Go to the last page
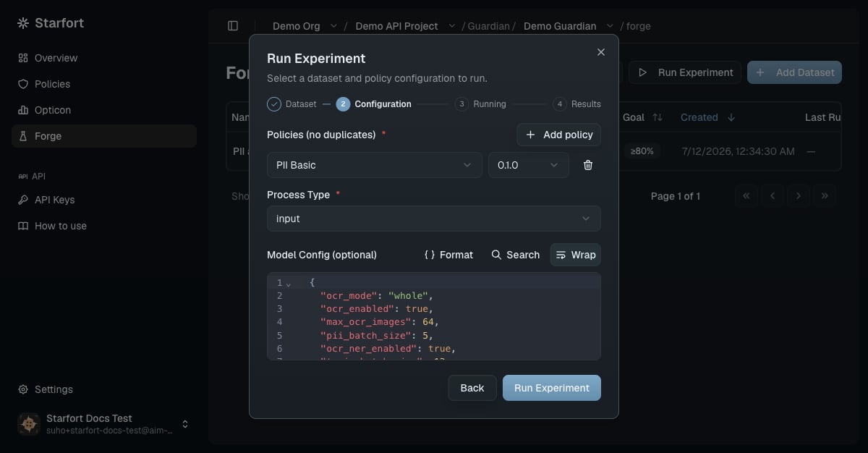Image resolution: width=868 pixels, height=453 pixels. coord(825,196)
